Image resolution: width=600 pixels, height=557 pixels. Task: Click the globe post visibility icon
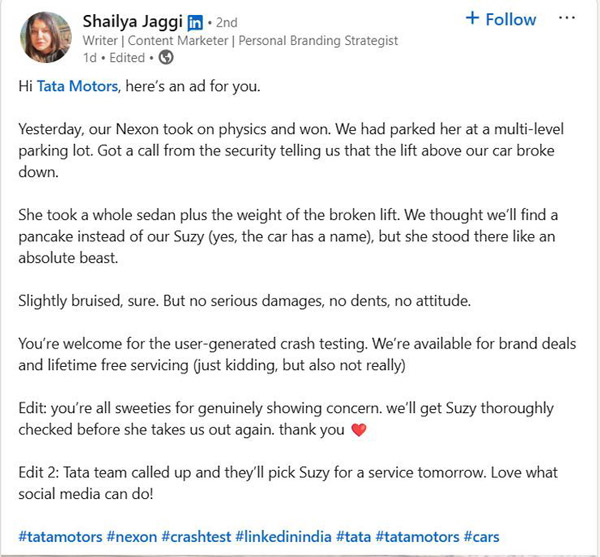166,58
